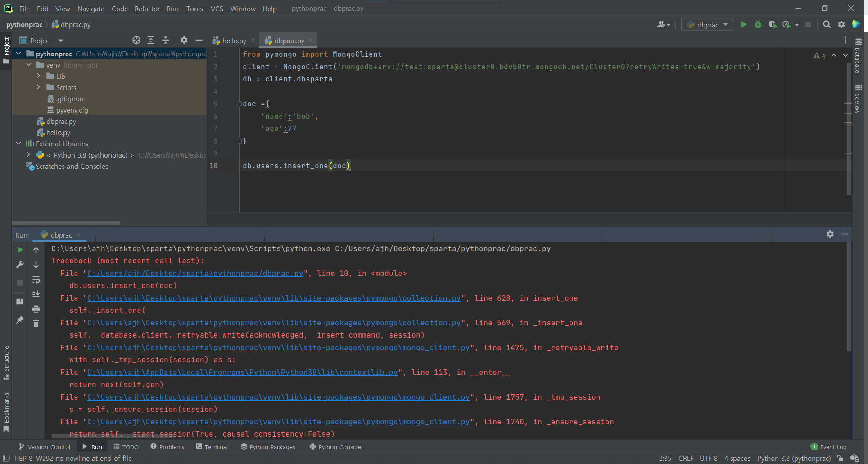The height and width of the screenshot is (464, 868).
Task: Open dbprac.py link in traceback
Action: coord(195,273)
